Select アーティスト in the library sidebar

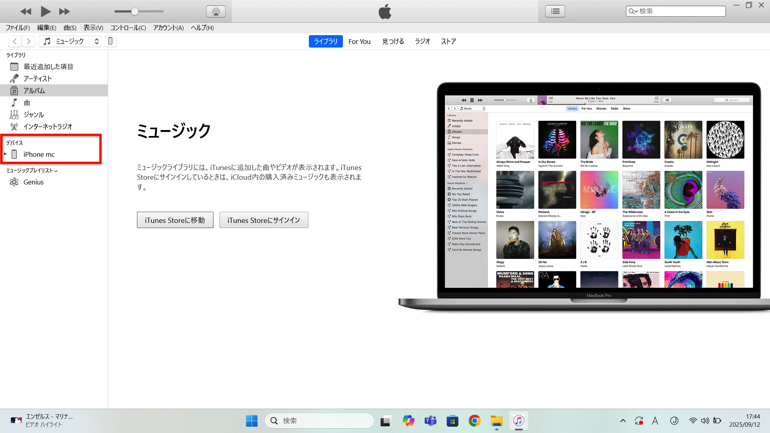pos(37,79)
